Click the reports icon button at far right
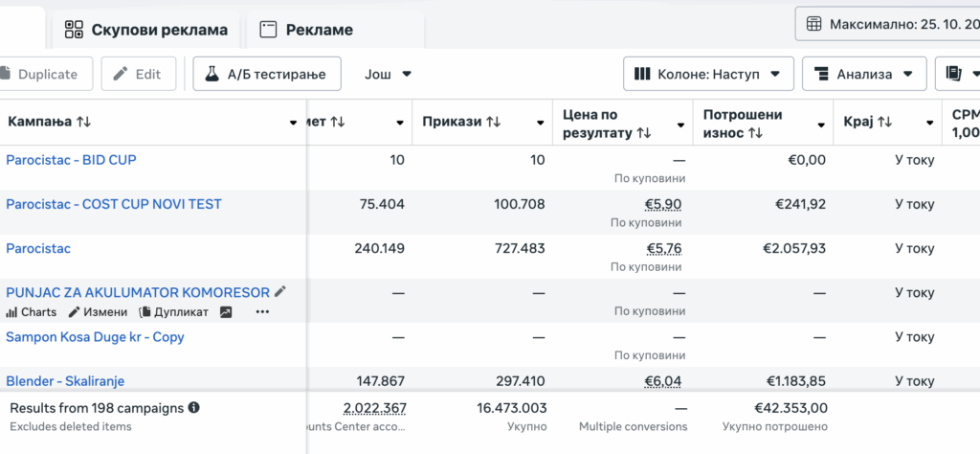Image resolution: width=980 pixels, height=454 pixels. 960,74
